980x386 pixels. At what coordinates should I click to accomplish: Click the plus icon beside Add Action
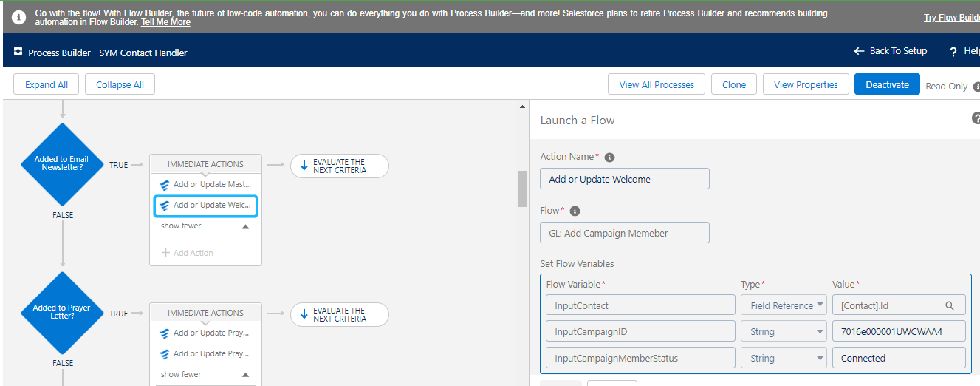click(165, 253)
